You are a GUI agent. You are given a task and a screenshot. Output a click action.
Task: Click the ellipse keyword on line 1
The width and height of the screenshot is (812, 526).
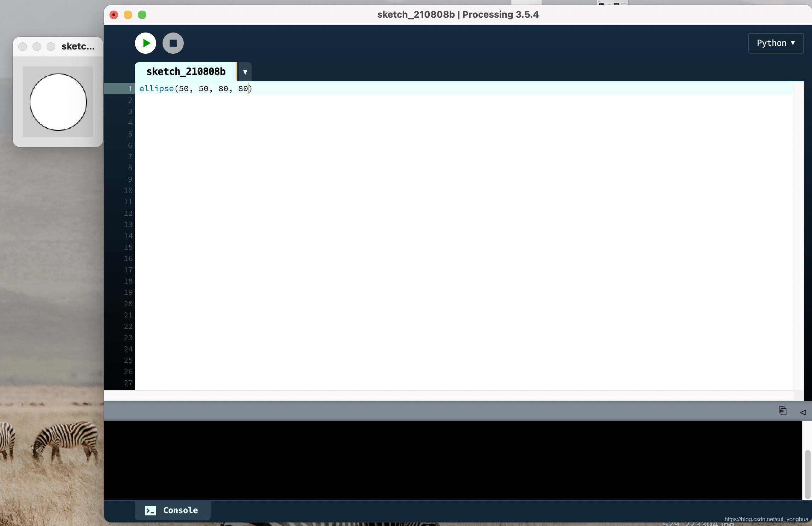[157, 88]
